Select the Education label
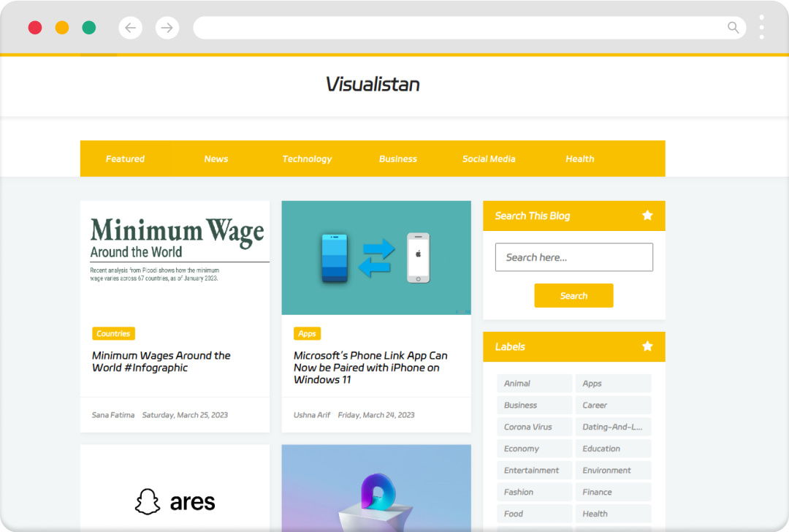This screenshot has width=789, height=532. click(x=613, y=449)
